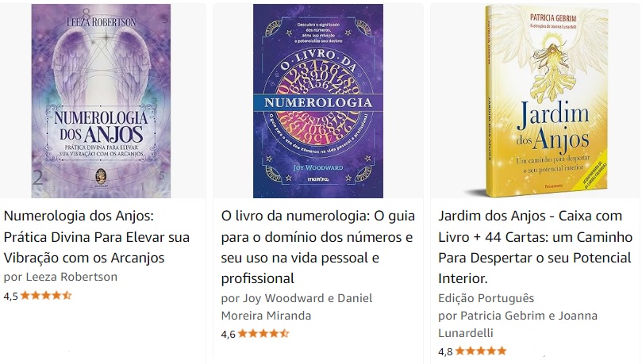Image resolution: width=642 pixels, height=364 pixels.
Task: Click the 4,6 rating number
Action: (x=228, y=334)
